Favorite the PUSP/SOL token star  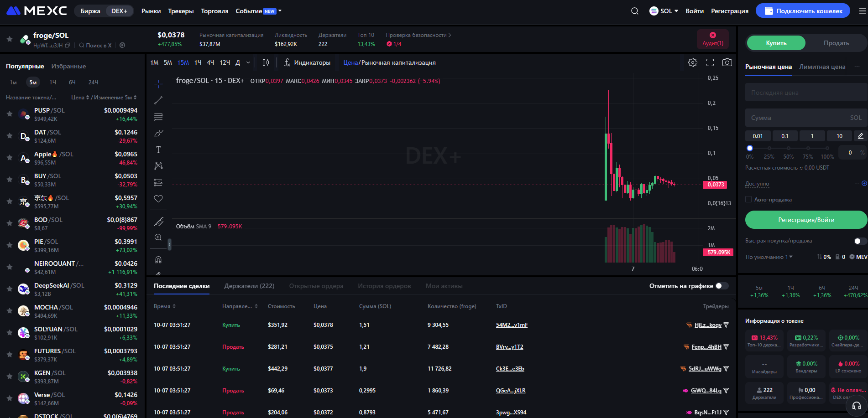click(9, 114)
